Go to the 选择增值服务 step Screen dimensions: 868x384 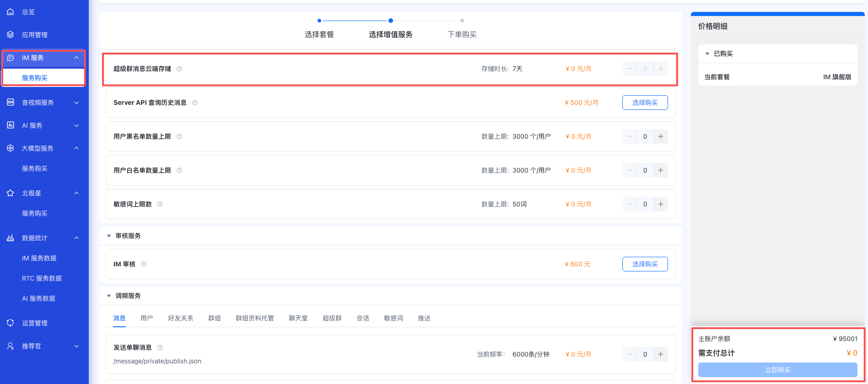[391, 34]
